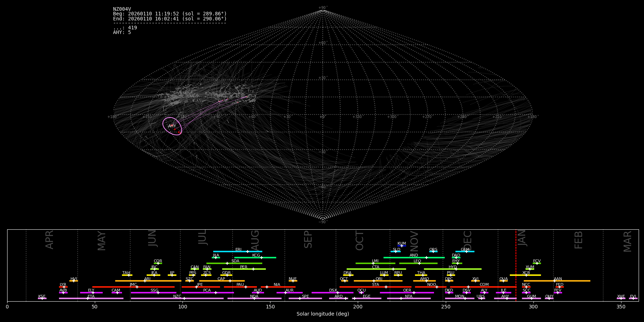Click the 'AHY: 5' count line in header
Image resolution: width=644 pixels, height=322 pixels.
122,33
